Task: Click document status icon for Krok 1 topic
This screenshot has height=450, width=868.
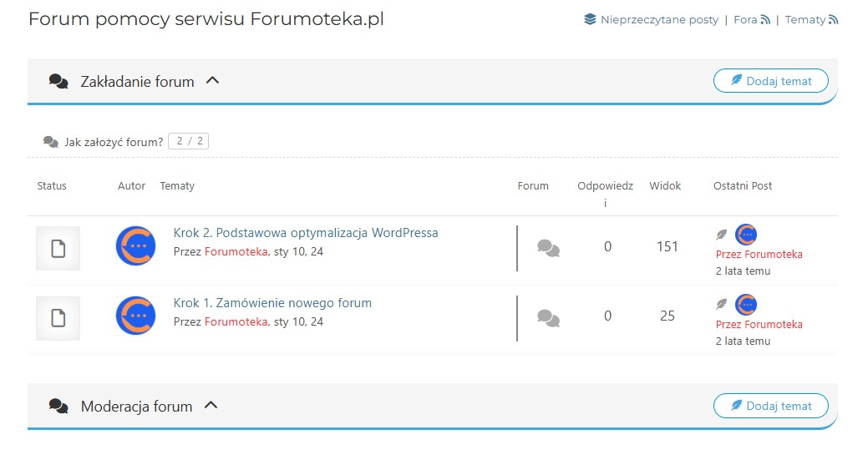Action: click(58, 318)
